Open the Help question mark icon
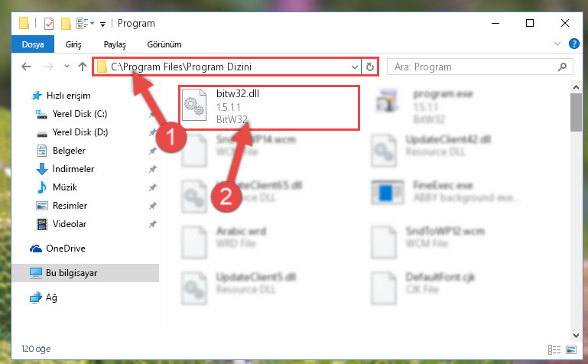Viewport: 588px width, 364px height. [x=573, y=44]
